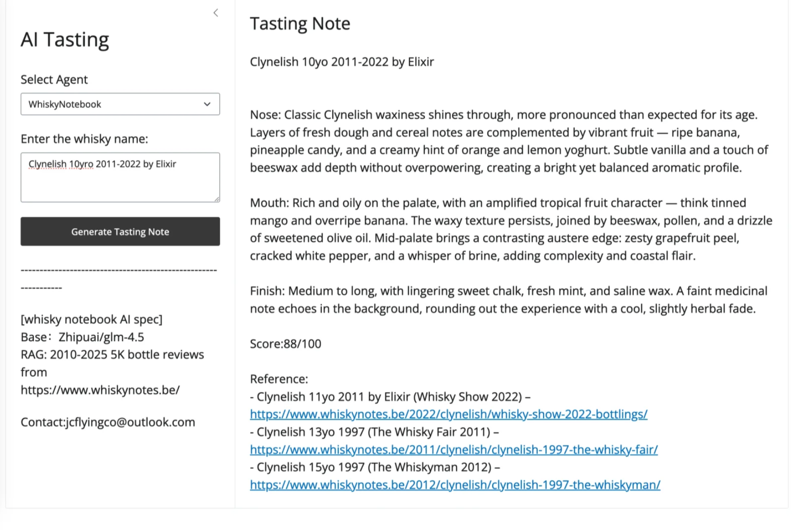The width and height of the screenshot is (792, 532).
Task: Click the Tasting Note heading
Action: click(300, 23)
